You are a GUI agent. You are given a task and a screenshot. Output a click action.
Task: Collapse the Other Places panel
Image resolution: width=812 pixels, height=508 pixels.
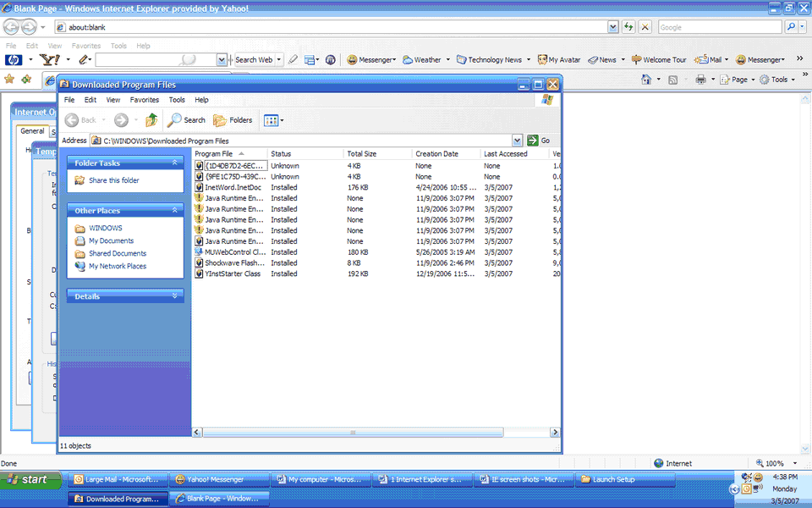pyautogui.click(x=174, y=211)
